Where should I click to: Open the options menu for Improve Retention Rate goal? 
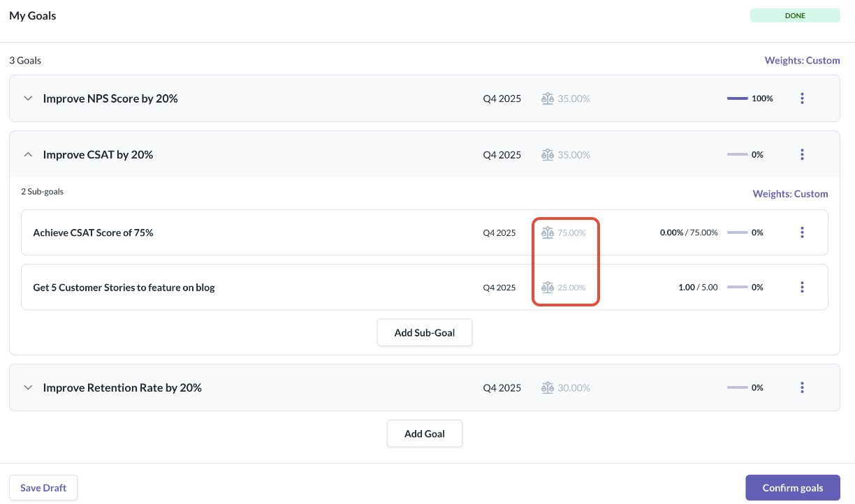(802, 387)
